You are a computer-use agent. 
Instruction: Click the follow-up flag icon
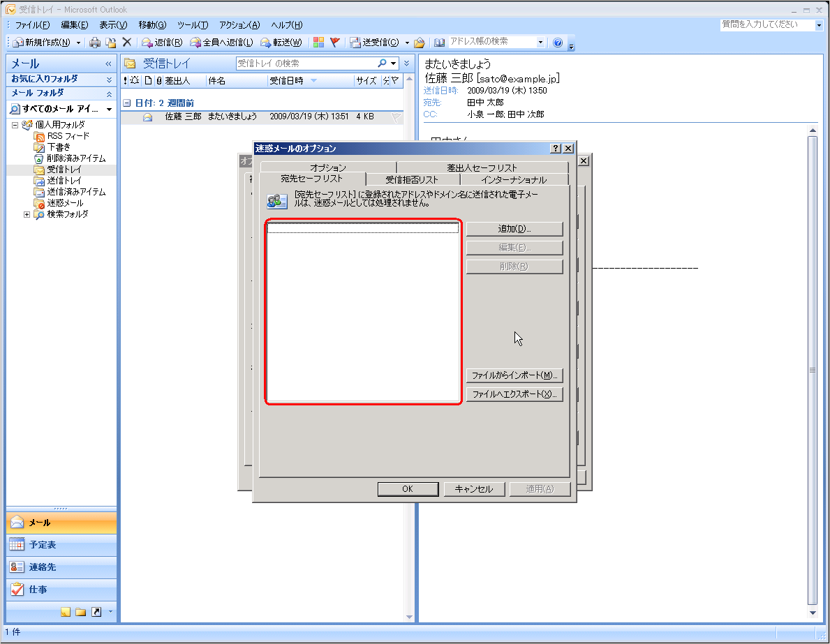334,43
